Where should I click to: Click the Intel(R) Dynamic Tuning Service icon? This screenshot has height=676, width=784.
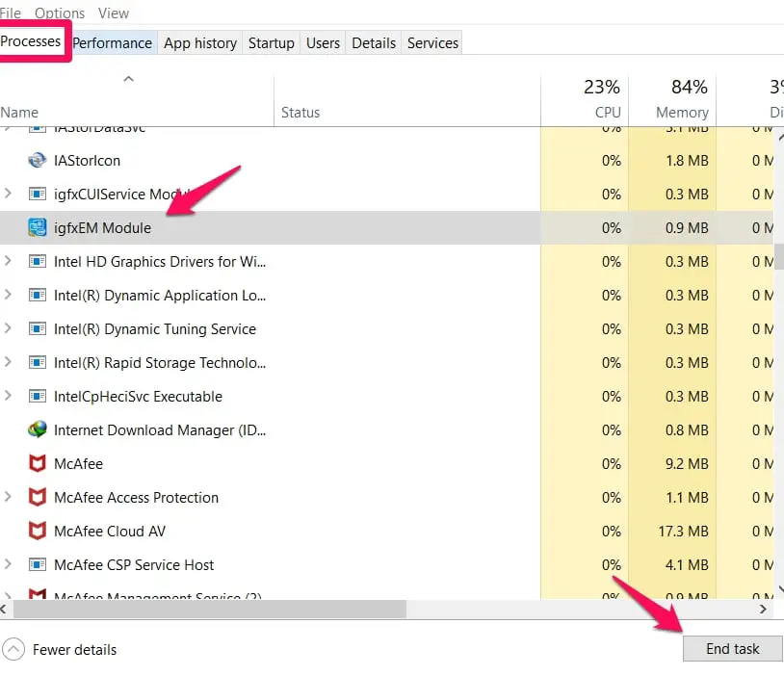click(37, 329)
